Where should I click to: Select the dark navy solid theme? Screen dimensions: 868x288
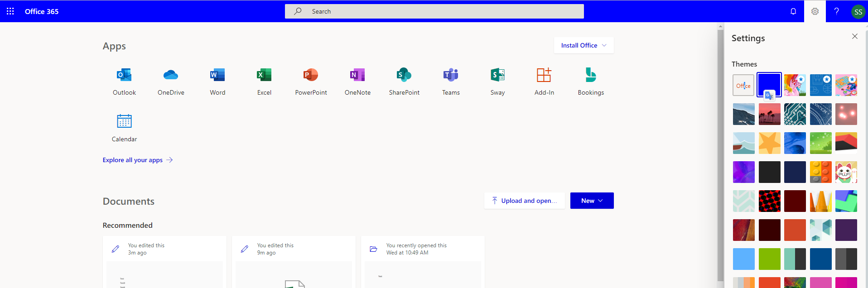795,172
